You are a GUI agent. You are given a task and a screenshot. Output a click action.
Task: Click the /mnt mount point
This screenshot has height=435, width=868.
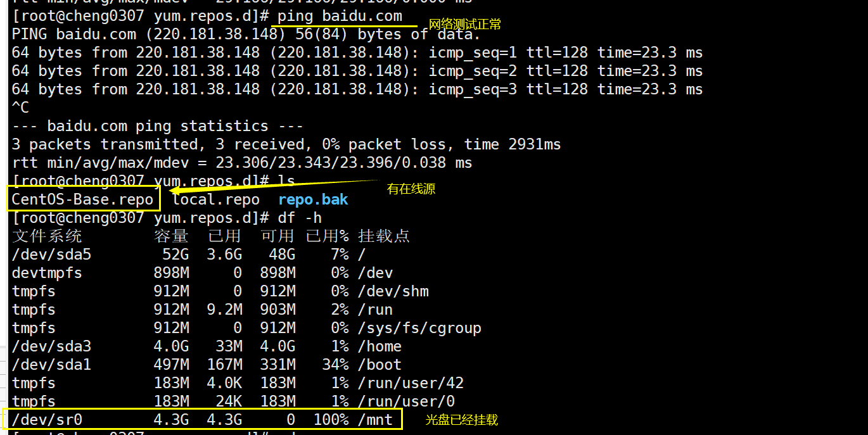(x=375, y=420)
